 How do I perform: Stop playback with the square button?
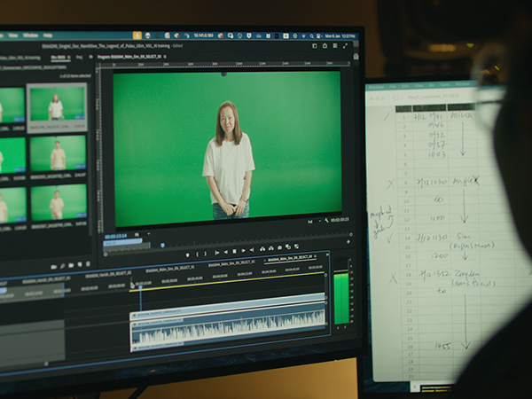tap(234, 251)
